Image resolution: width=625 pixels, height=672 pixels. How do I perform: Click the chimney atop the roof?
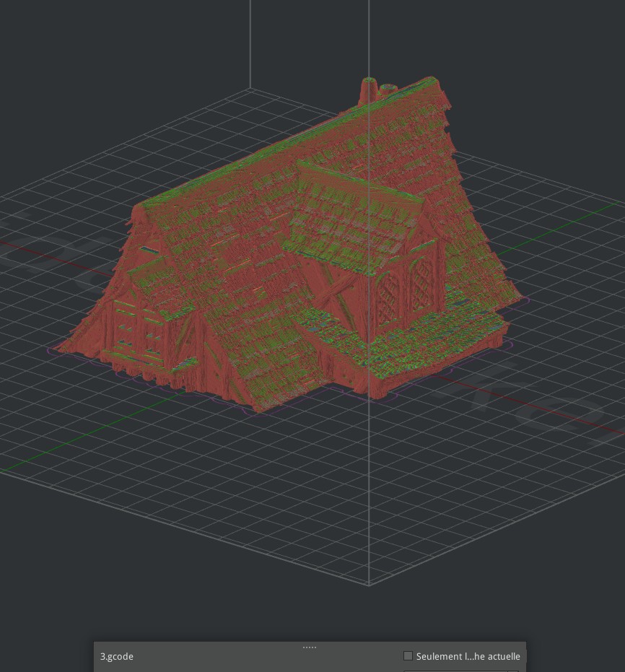[368, 87]
